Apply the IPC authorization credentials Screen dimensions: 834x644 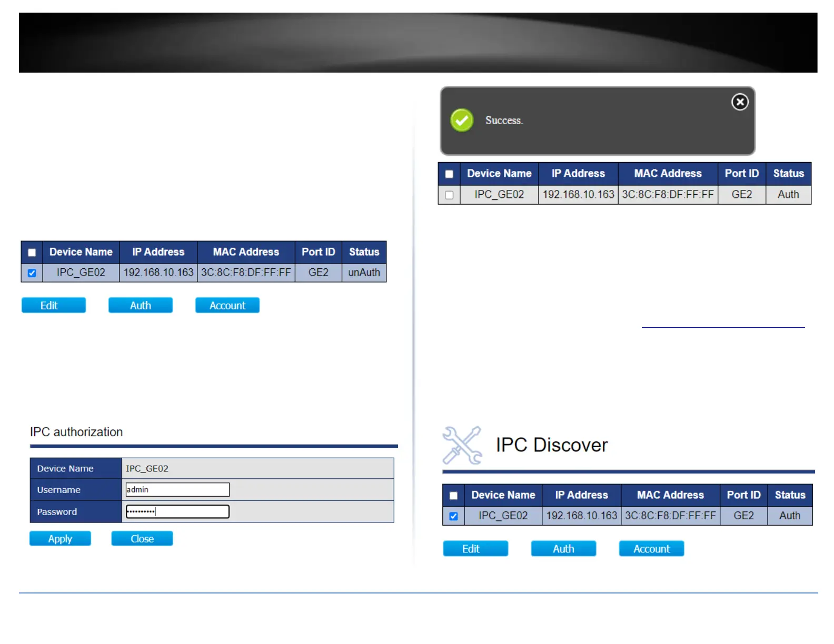click(x=60, y=538)
